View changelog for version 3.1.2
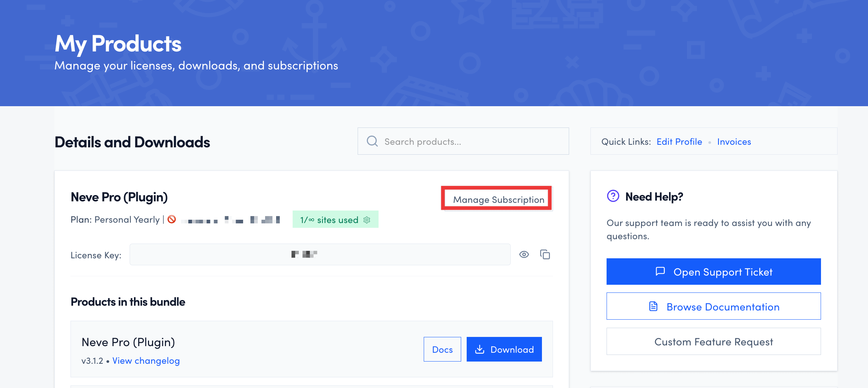Screen dimensions: 868x388 (x=146, y=361)
